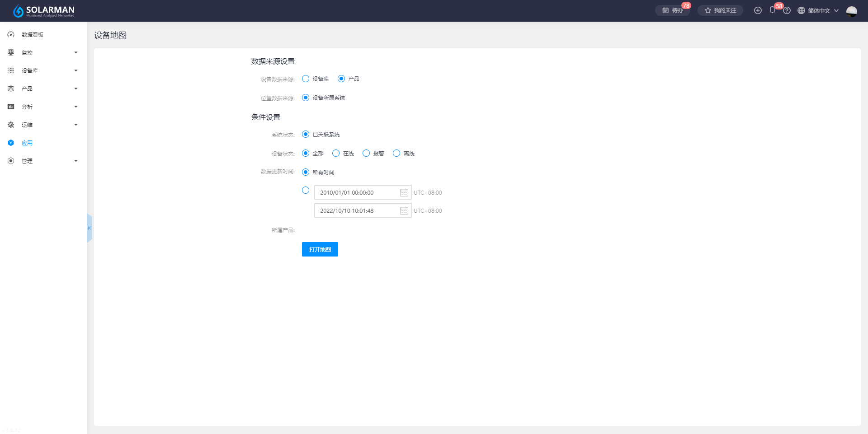Click the user avatar icon
Viewport: 868px width, 434px height.
point(851,11)
